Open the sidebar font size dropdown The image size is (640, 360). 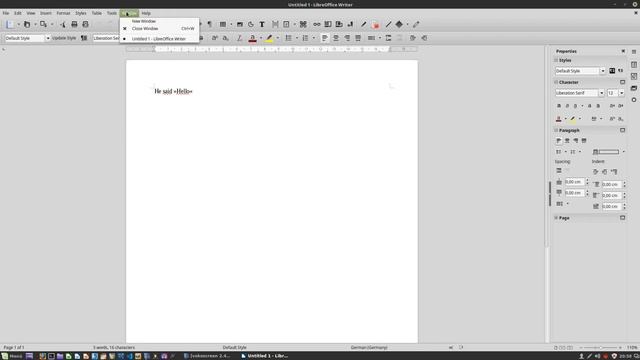click(x=621, y=93)
